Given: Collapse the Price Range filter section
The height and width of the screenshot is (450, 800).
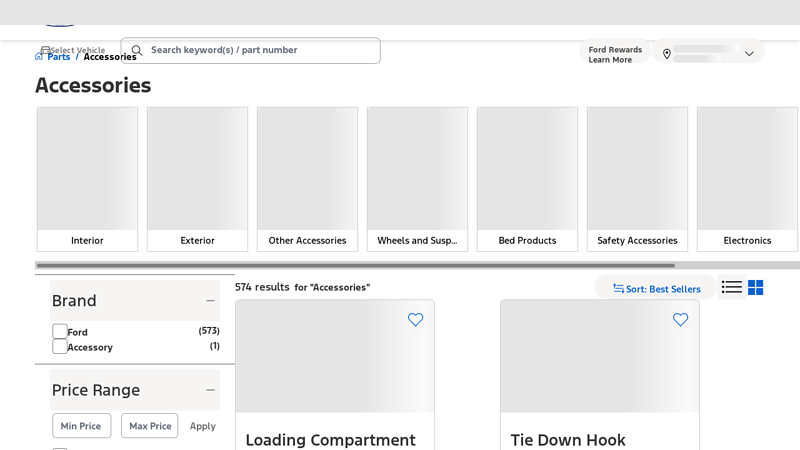Looking at the screenshot, I should coord(210,390).
